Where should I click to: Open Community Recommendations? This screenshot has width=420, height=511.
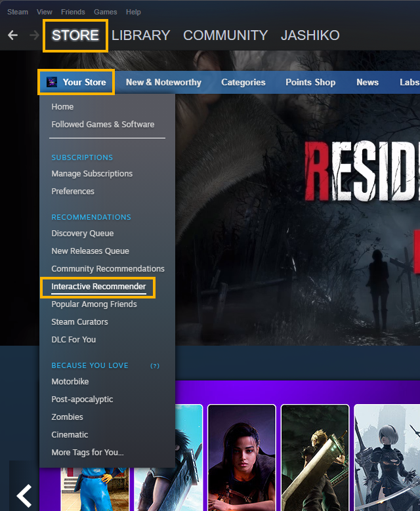pos(108,268)
